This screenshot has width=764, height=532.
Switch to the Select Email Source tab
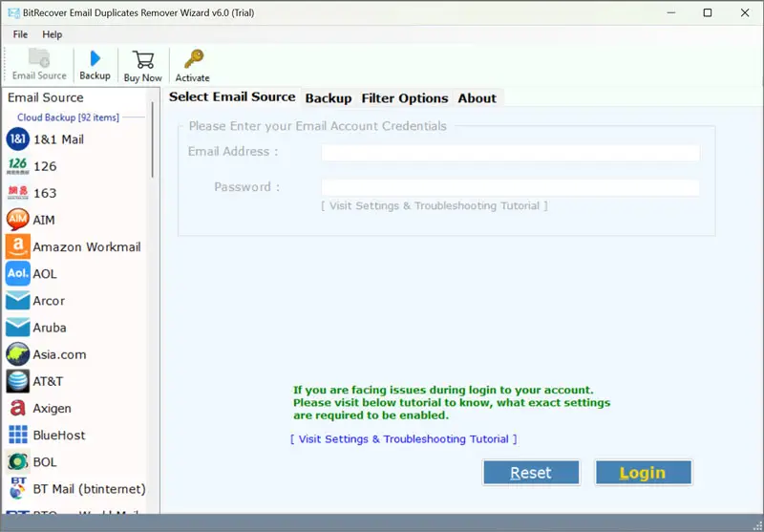[232, 97]
